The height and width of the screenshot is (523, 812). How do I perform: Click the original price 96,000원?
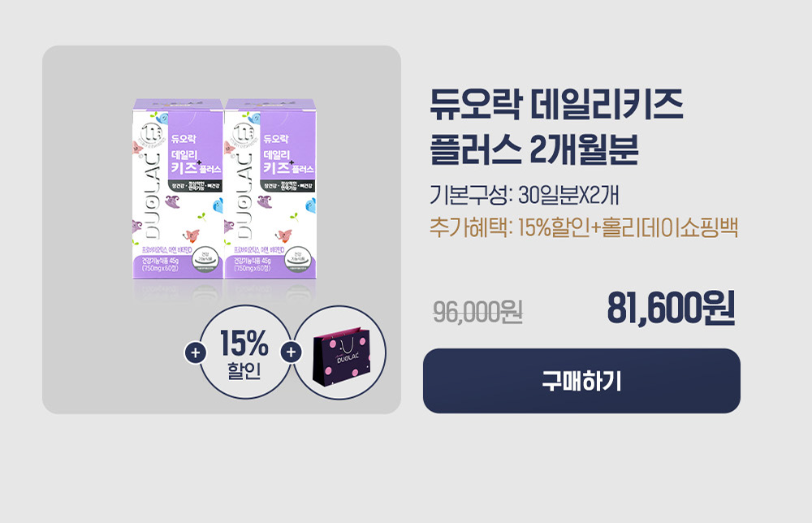click(477, 312)
